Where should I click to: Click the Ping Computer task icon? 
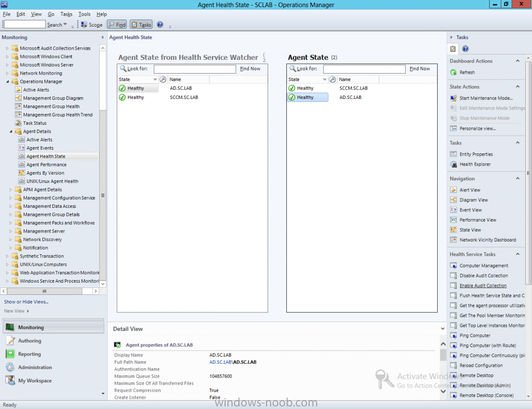click(x=453, y=335)
